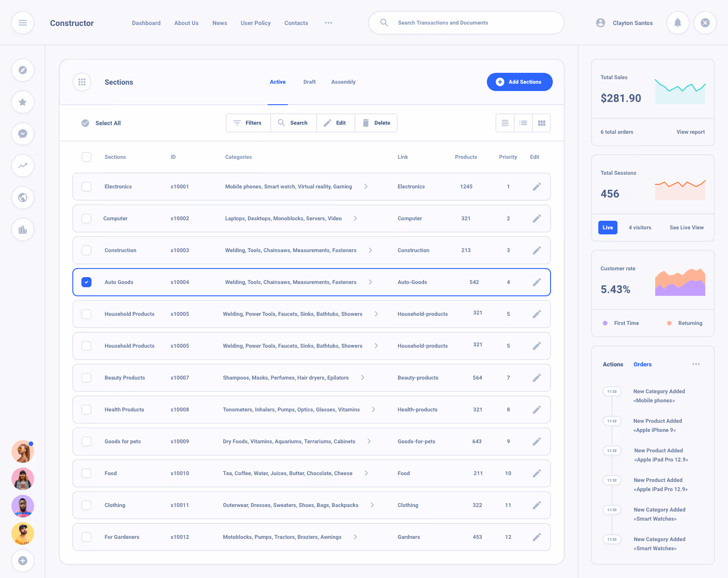
Task: Open View report link under Total Sales
Action: [690, 132]
